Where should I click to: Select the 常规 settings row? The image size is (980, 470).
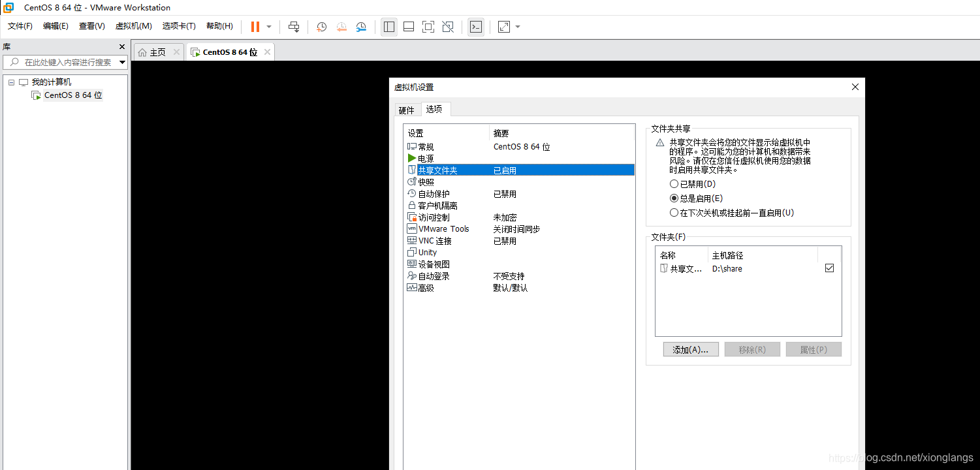519,147
